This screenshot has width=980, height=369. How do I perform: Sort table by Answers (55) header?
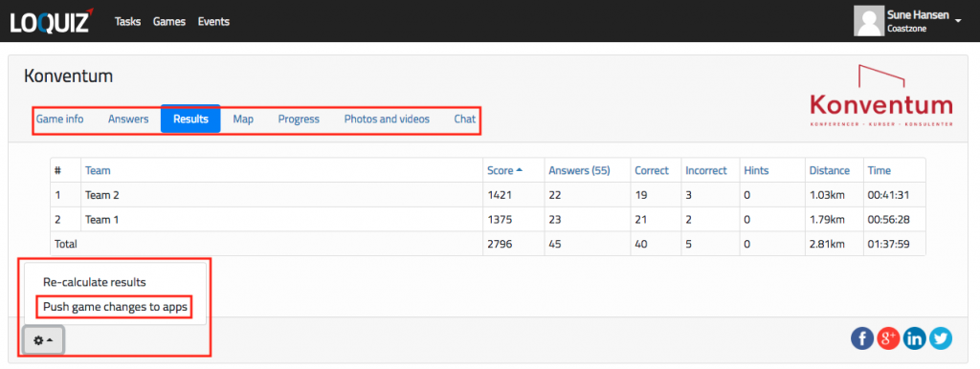[579, 170]
